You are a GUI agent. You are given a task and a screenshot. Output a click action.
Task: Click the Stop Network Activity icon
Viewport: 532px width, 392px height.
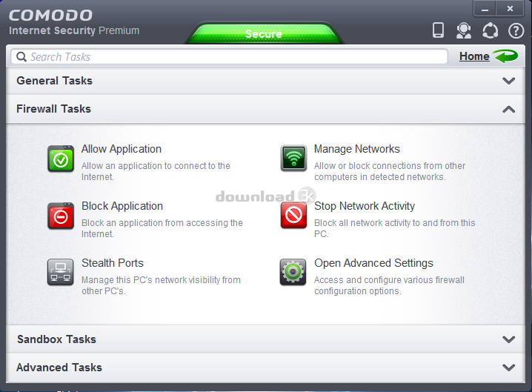pyautogui.click(x=293, y=216)
